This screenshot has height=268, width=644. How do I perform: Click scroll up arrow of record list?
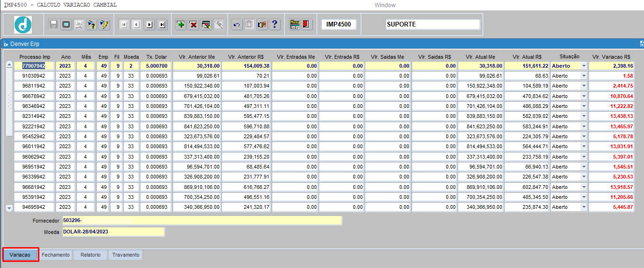(x=9, y=65)
